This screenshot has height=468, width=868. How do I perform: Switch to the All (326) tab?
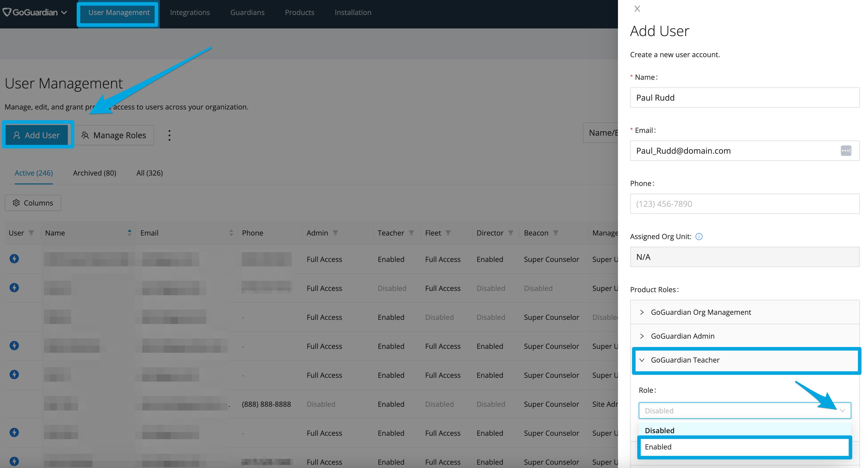click(150, 173)
